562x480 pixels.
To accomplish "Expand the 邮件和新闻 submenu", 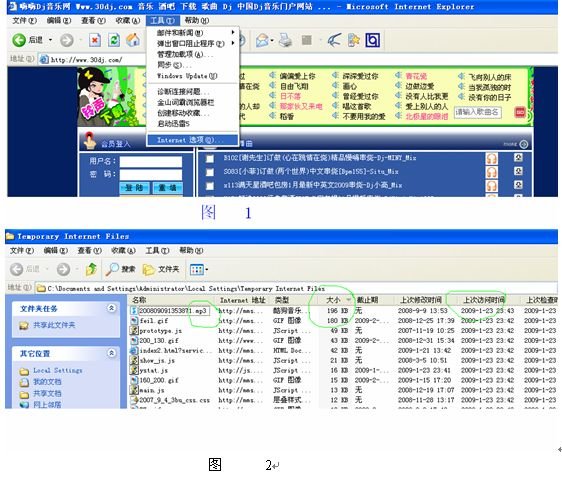I will [x=193, y=33].
